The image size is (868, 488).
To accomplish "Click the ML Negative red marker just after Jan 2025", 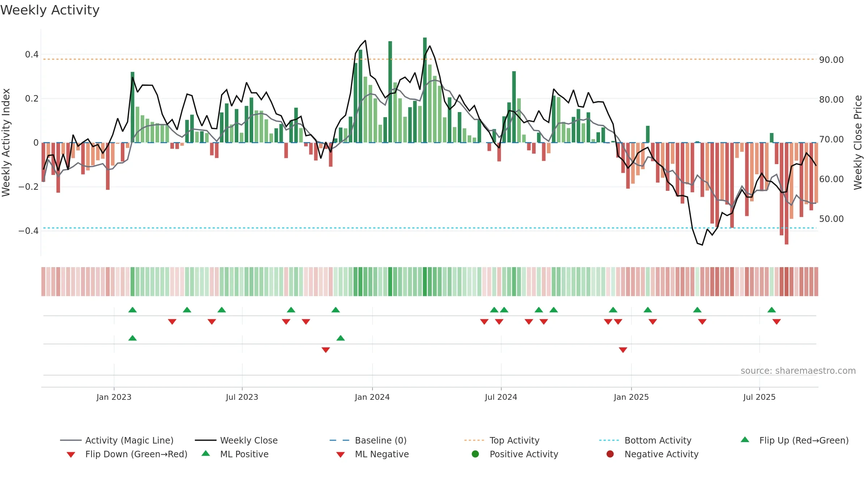I will coord(623,350).
